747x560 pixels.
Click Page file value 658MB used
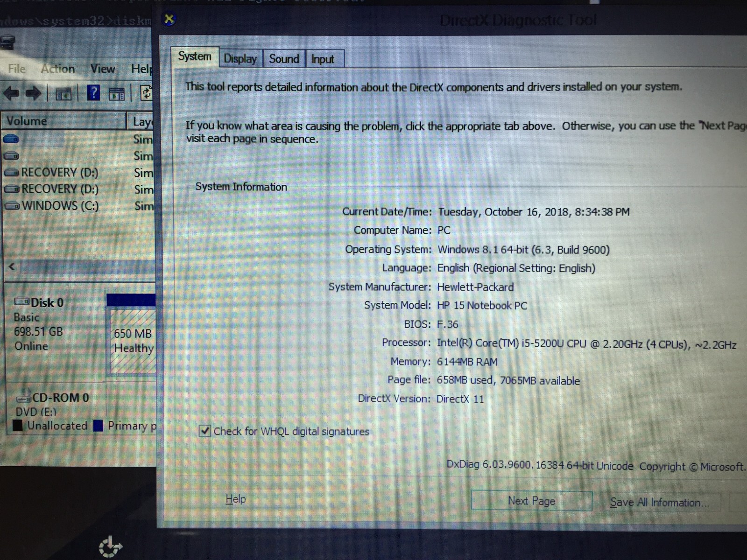[508, 381]
